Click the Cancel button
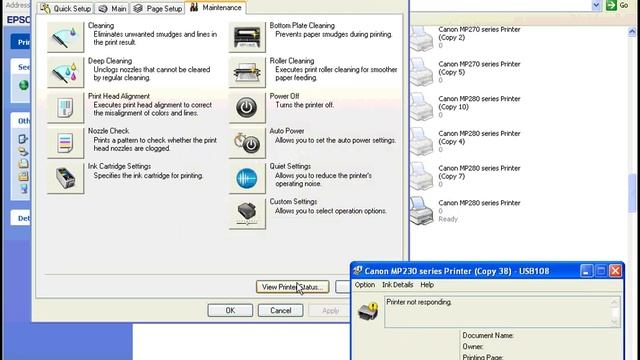The height and width of the screenshot is (360, 640). point(280,311)
